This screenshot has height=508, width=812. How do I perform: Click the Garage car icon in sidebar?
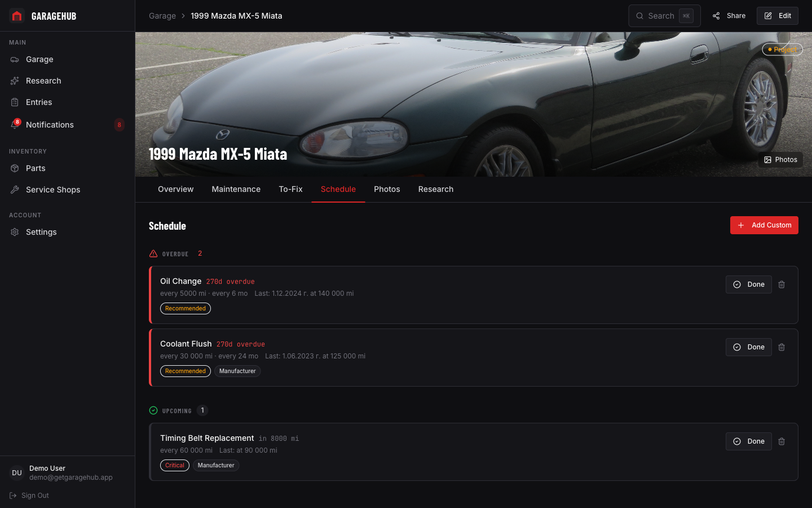15,59
